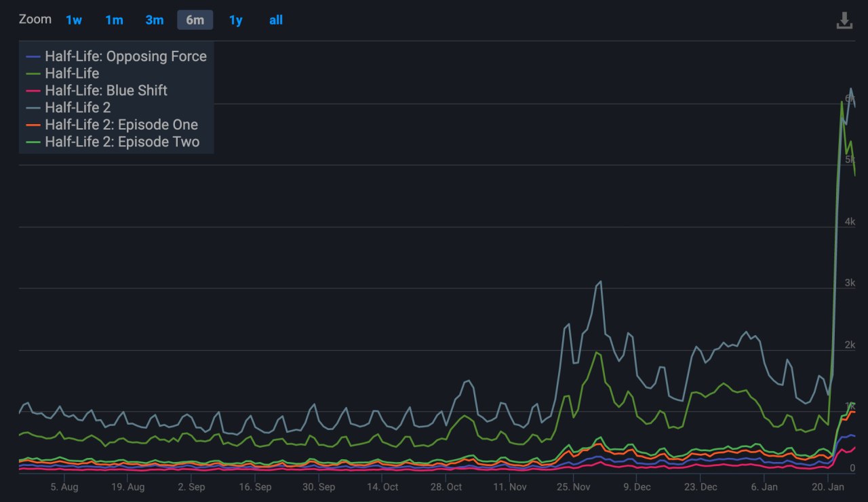Toggle Half-Life: Opposing Force series in legend

click(116, 56)
